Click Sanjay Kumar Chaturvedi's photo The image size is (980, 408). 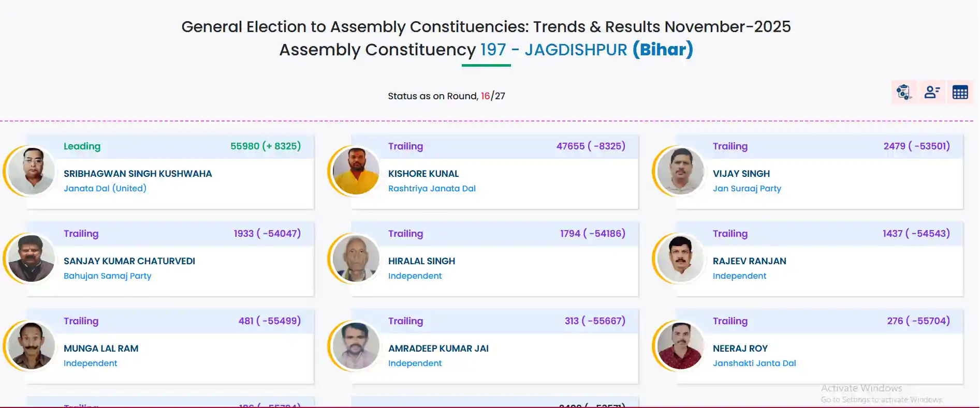31,259
